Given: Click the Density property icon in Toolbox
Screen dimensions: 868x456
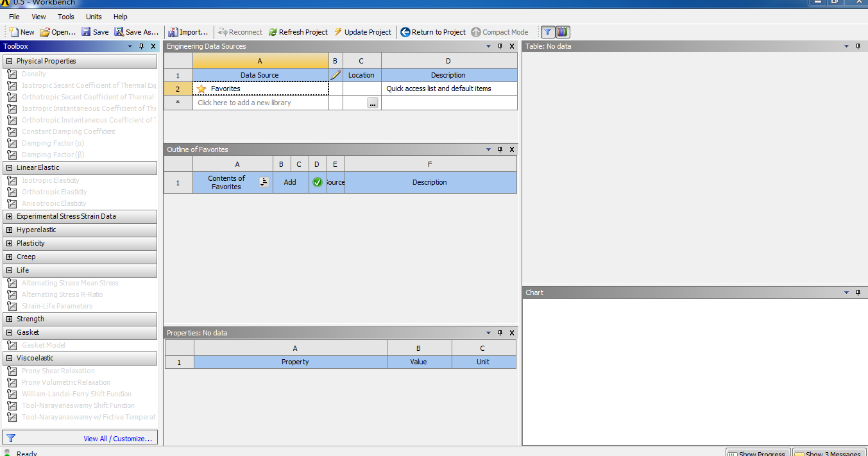Looking at the screenshot, I should [x=12, y=74].
